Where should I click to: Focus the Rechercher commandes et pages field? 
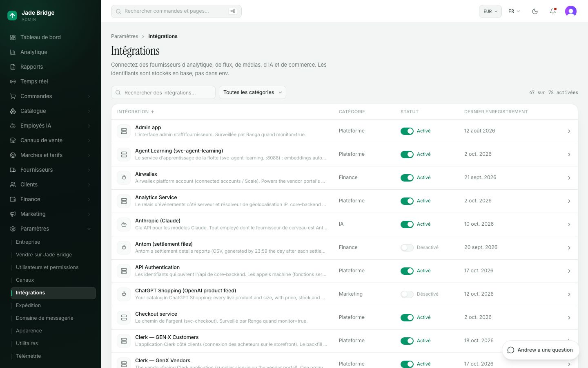176,11
